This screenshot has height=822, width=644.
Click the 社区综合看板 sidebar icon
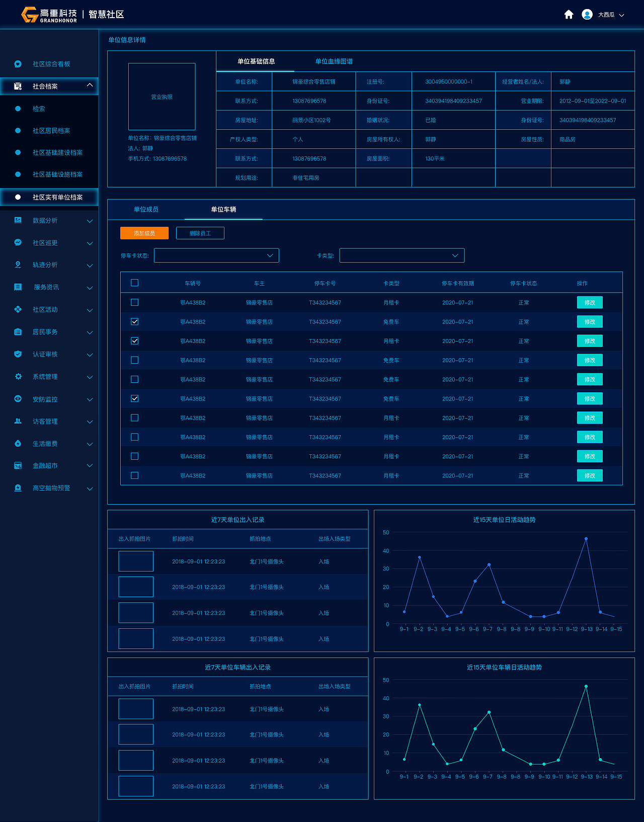tap(18, 64)
